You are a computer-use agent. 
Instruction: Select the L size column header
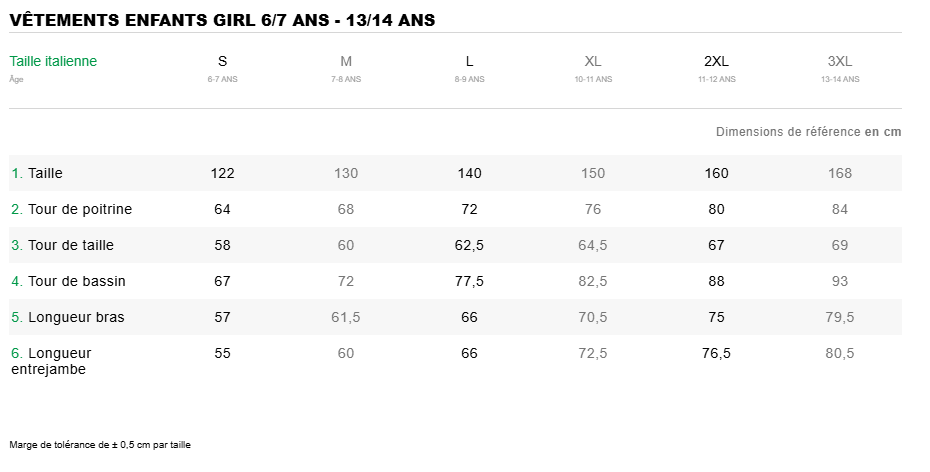coord(469,62)
